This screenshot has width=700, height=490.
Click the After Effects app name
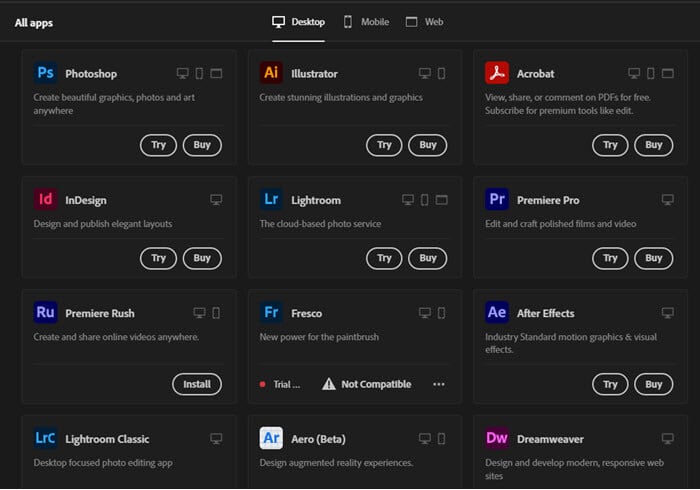click(546, 313)
